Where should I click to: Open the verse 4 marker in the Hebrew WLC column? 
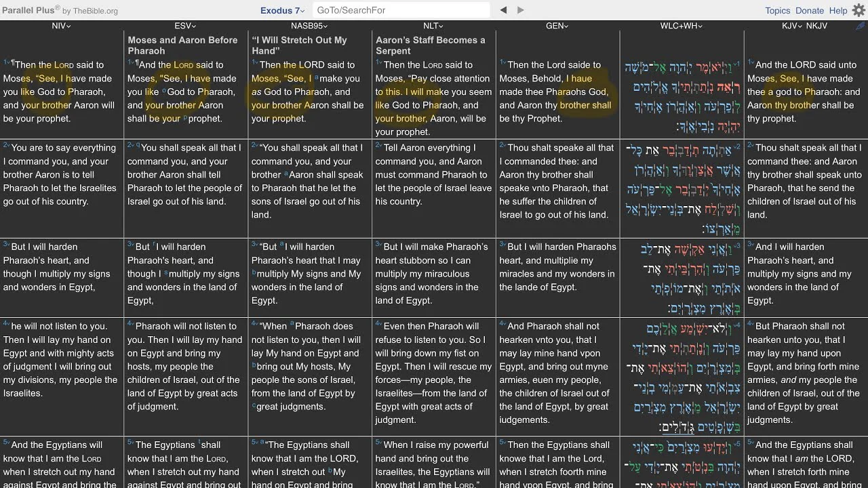(x=736, y=327)
